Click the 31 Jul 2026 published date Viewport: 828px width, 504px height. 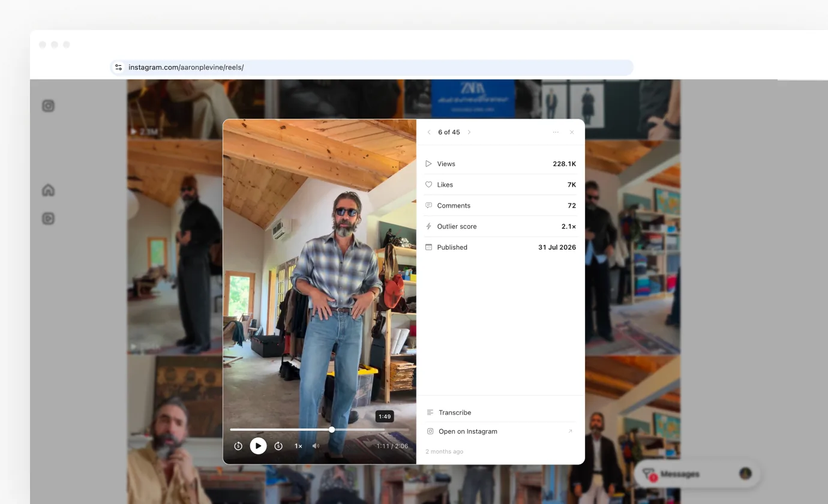coord(557,247)
